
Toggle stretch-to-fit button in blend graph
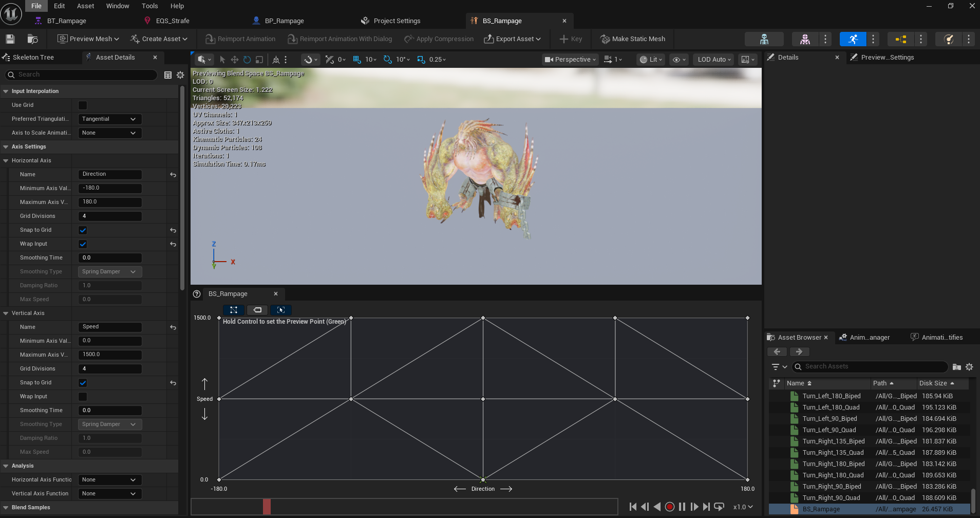pyautogui.click(x=281, y=310)
